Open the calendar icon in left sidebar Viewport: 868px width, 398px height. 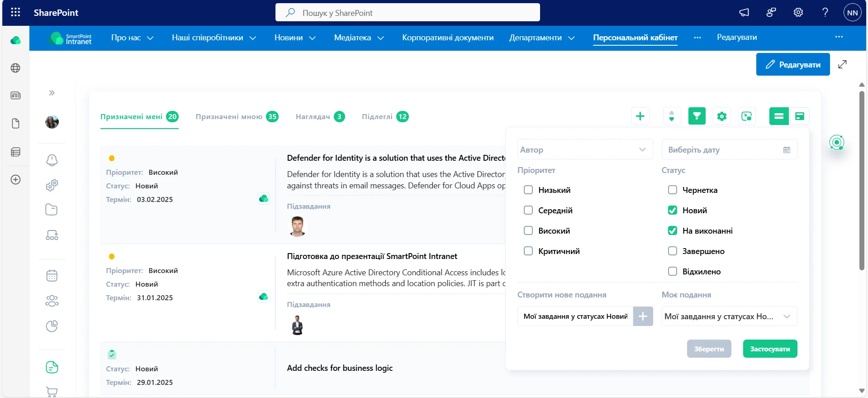click(x=52, y=276)
